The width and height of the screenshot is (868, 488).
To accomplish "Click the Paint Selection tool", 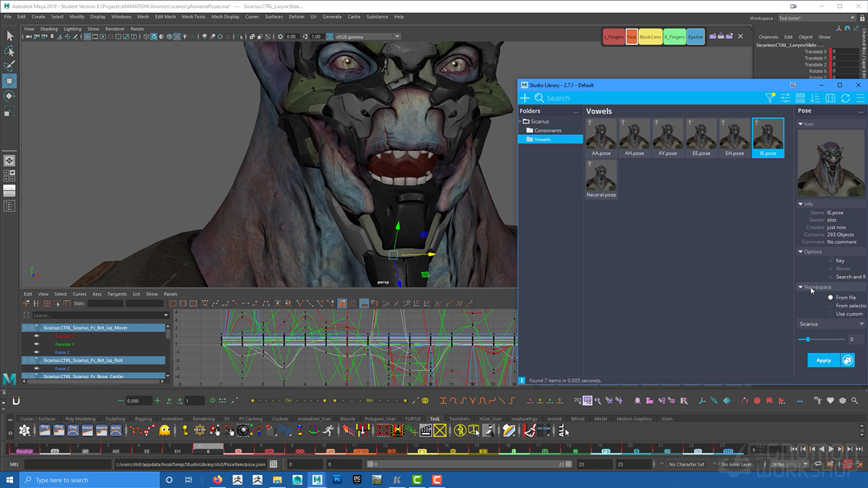I will click(9, 66).
